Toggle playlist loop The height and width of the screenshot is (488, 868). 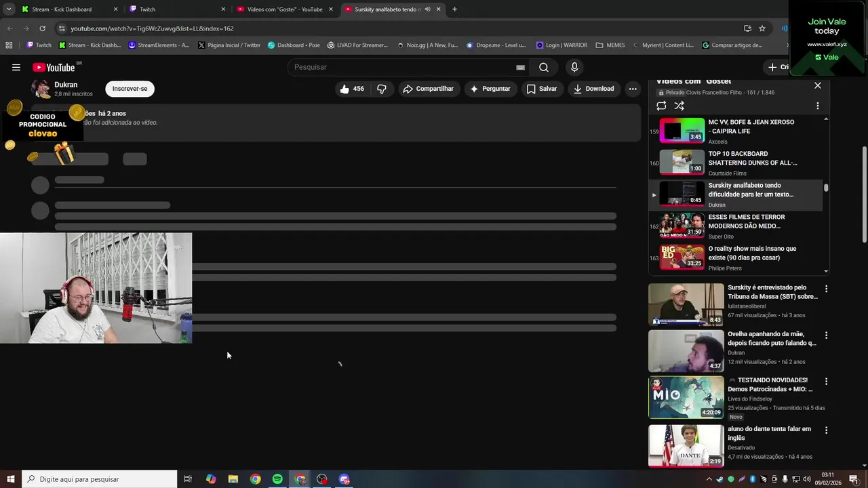[x=661, y=106]
